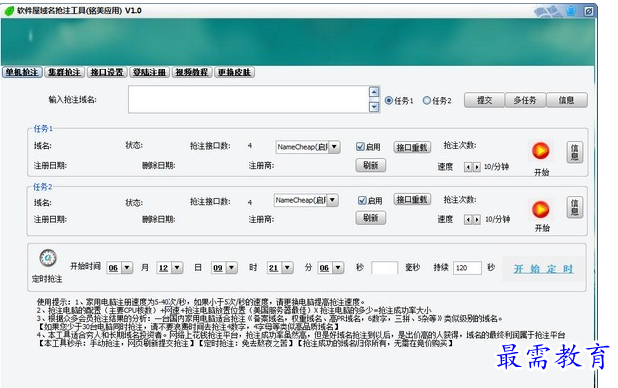Screen dimensions: 618x388
Task: Click the 多任务 button
Action: click(x=525, y=101)
